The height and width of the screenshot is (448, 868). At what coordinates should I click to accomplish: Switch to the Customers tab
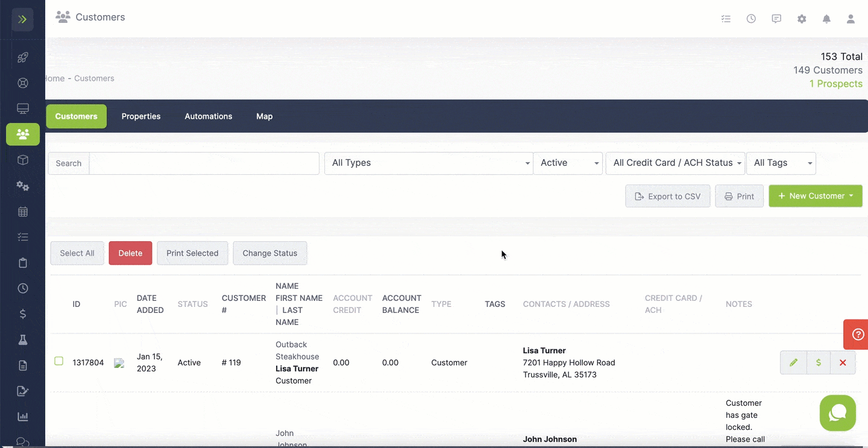(77, 116)
